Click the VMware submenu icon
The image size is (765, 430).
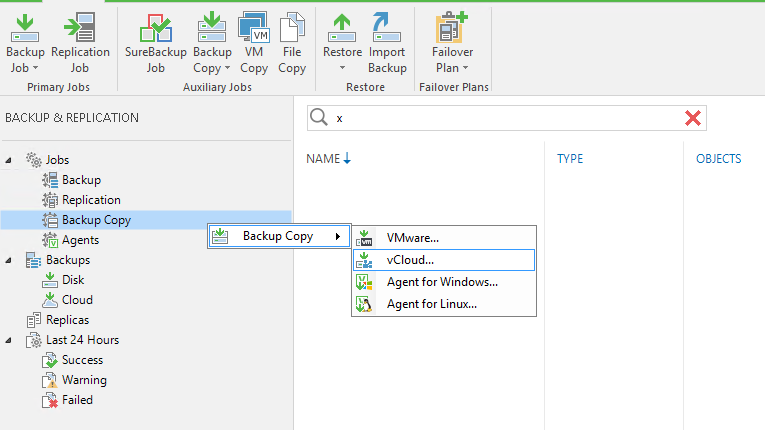coord(364,238)
